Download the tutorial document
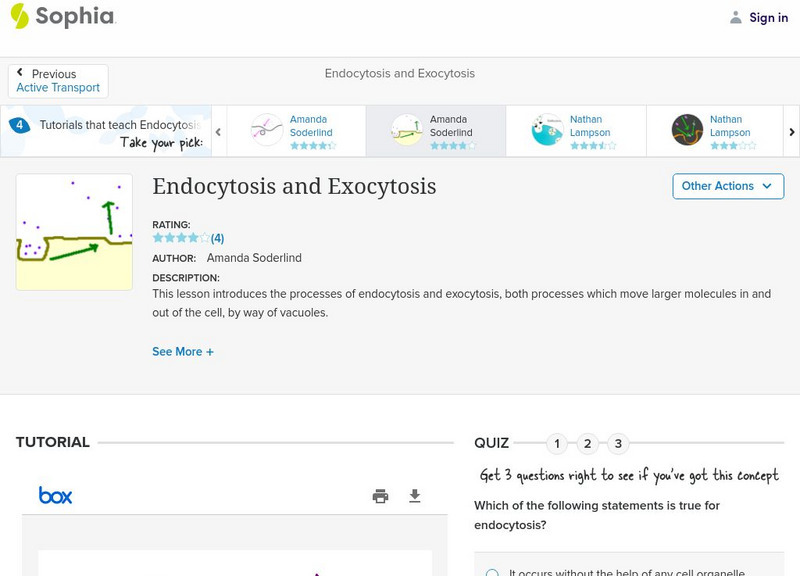 coord(415,496)
